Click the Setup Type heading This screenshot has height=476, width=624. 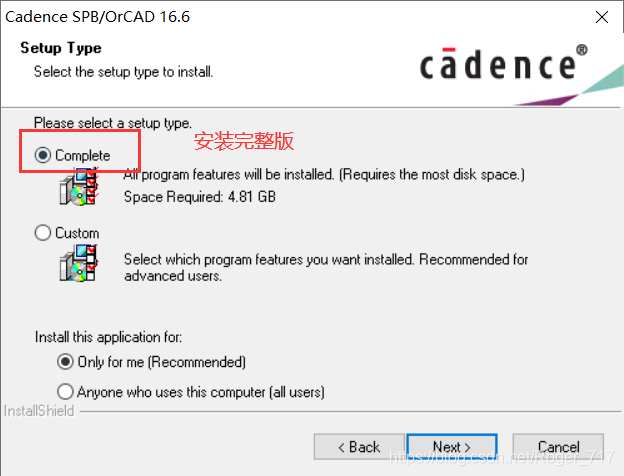pos(61,48)
